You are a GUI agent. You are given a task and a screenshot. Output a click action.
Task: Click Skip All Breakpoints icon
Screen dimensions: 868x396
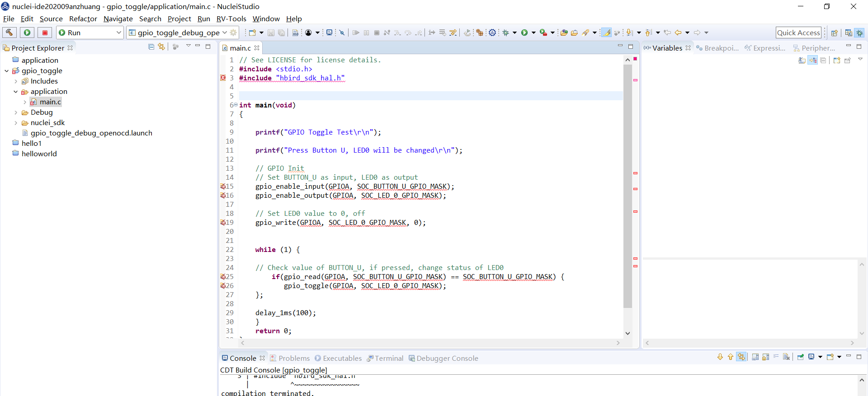coord(342,33)
